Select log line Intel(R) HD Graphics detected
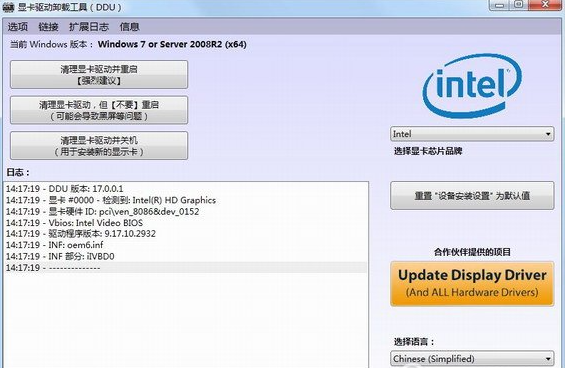Image resolution: width=565 pixels, height=368 pixels. tap(186, 200)
